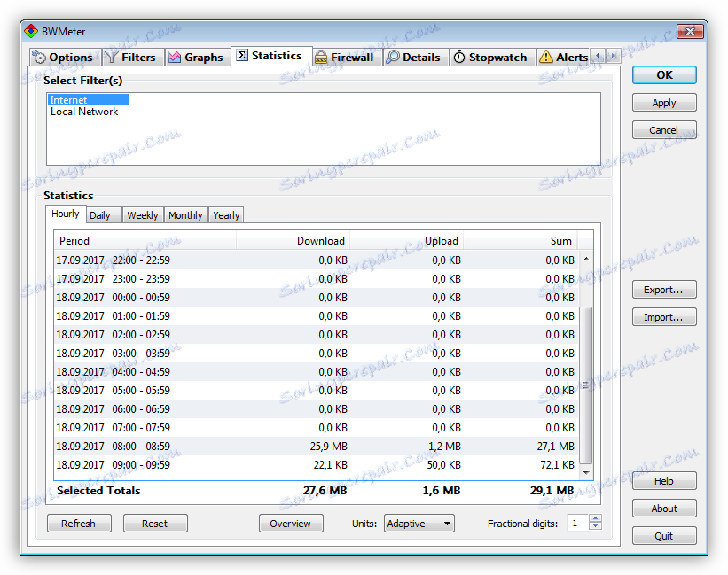Select the Statistics tab
This screenshot has width=728, height=575.
271,56
